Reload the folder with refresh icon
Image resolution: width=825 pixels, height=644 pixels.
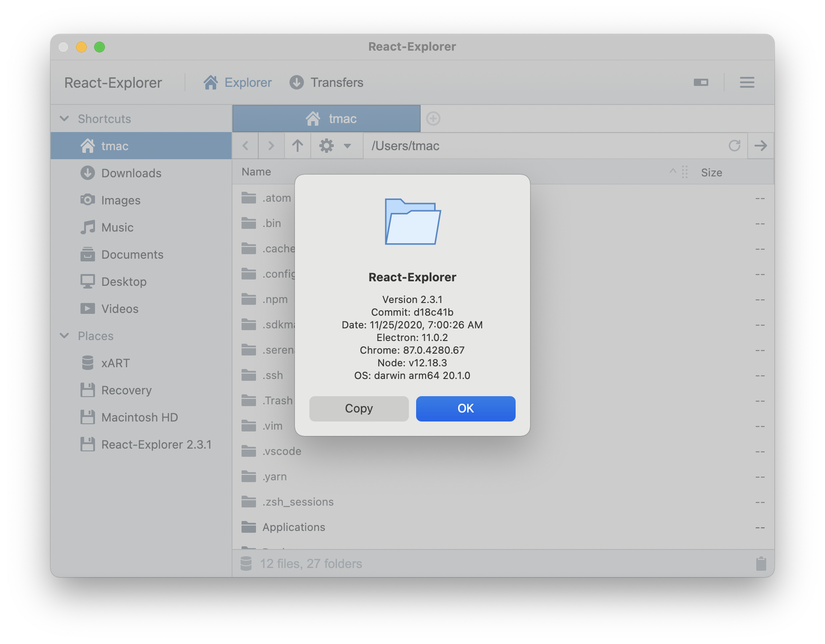pyautogui.click(x=734, y=146)
